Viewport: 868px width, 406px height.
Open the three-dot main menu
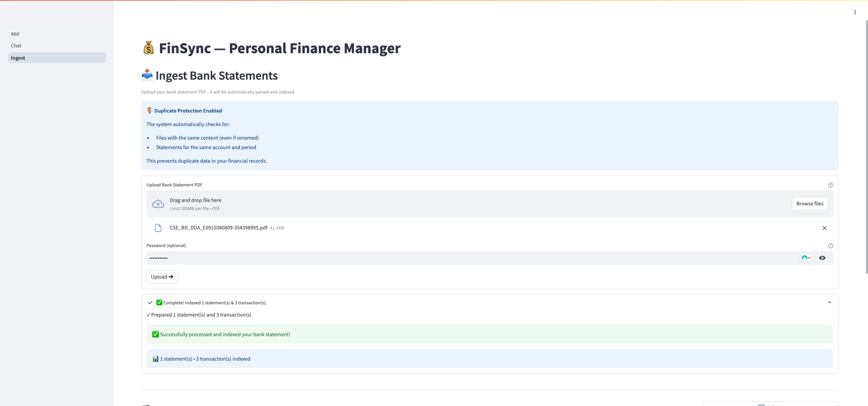click(x=855, y=12)
